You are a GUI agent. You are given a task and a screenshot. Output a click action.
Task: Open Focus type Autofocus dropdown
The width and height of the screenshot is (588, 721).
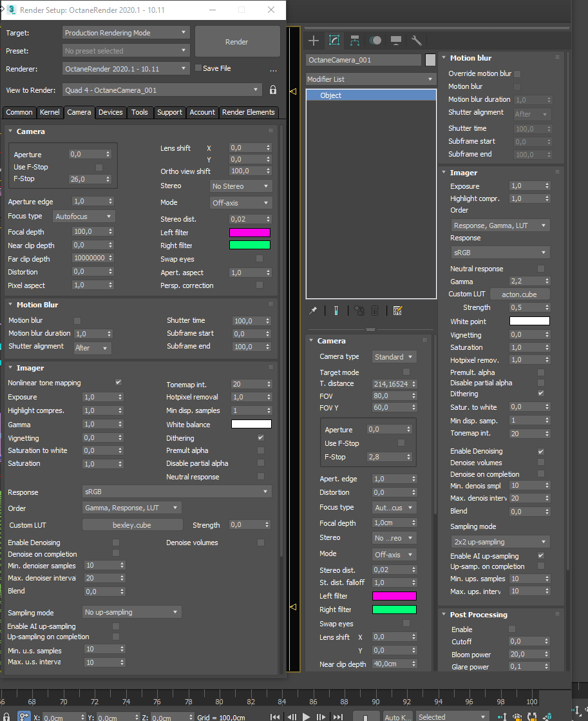(x=84, y=216)
